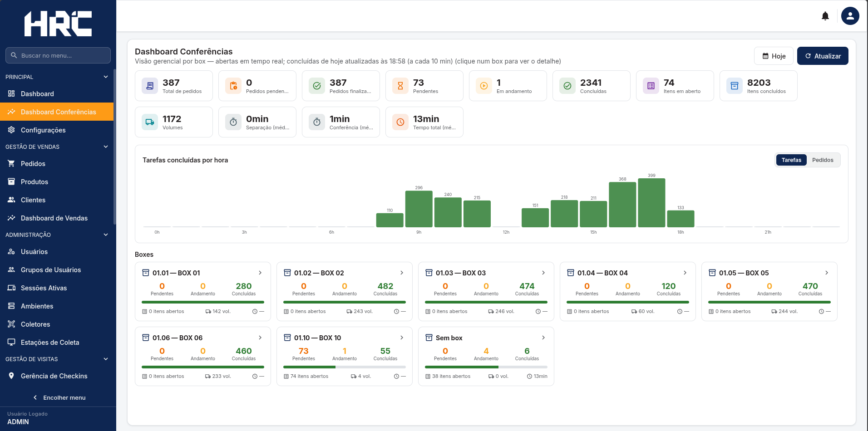868x431 pixels.
Task: Click the Total de pedidos icon
Action: click(x=150, y=86)
